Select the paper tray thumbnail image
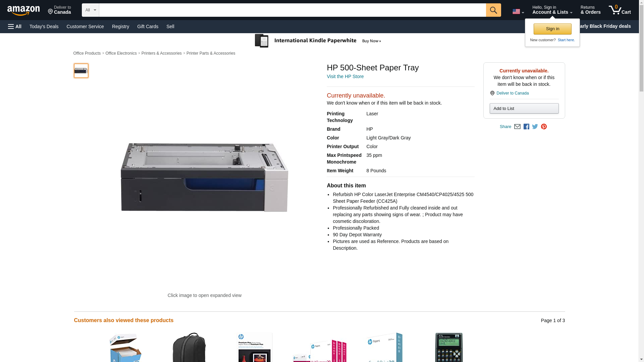 tap(81, 71)
